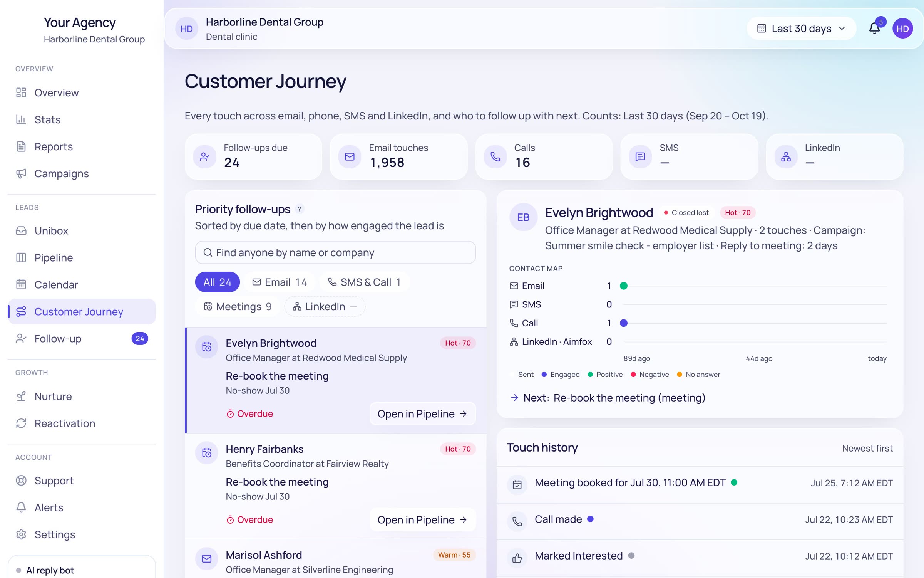The height and width of the screenshot is (578, 924).
Task: Click the thumbs-up icon beside Marked Interested
Action: (517, 558)
